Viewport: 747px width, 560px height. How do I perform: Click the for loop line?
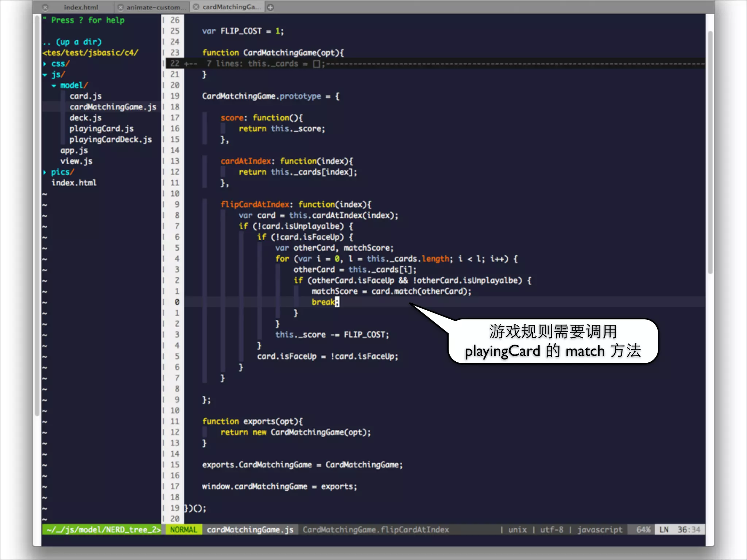396,259
